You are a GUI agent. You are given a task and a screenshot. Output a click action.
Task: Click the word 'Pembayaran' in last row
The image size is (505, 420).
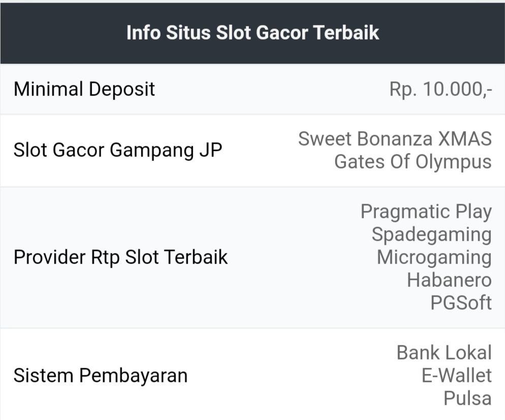click(x=133, y=376)
